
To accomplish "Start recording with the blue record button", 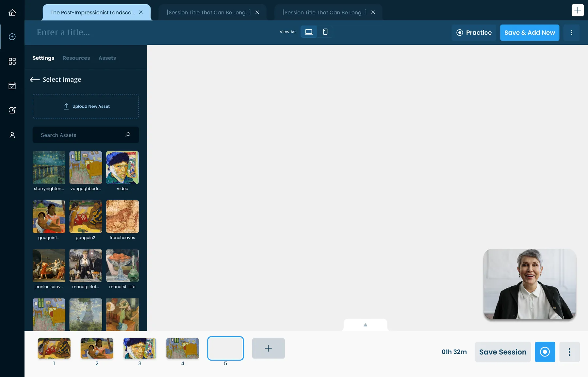I will [545, 352].
